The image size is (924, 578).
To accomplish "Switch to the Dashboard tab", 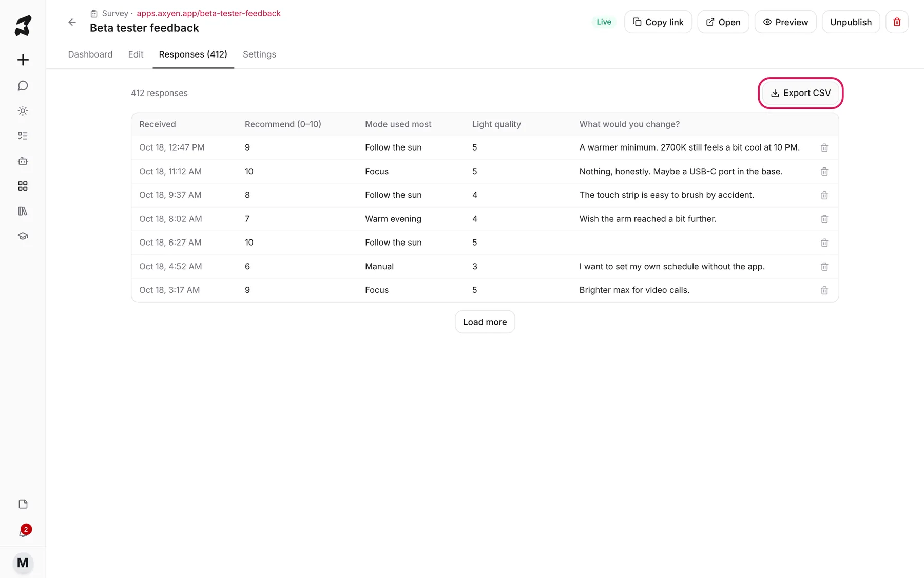I will tap(90, 54).
